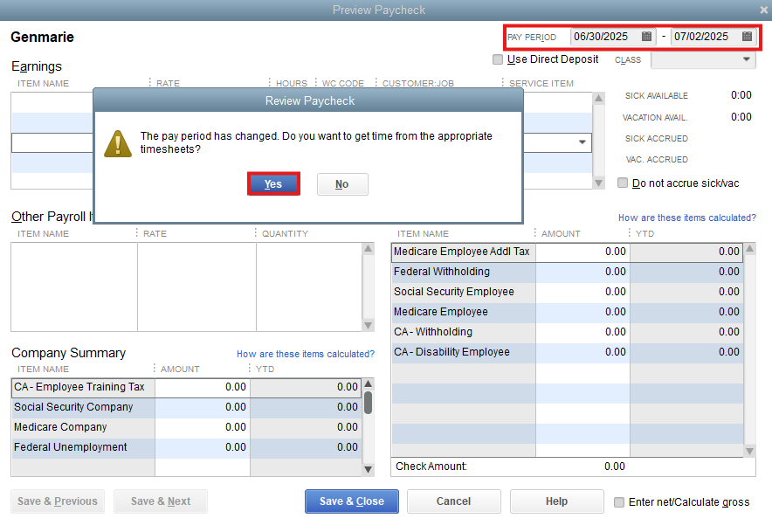Viewport: 772px width, 532px height.
Task: Choose No in Review Paycheck dialog
Action: (x=342, y=184)
